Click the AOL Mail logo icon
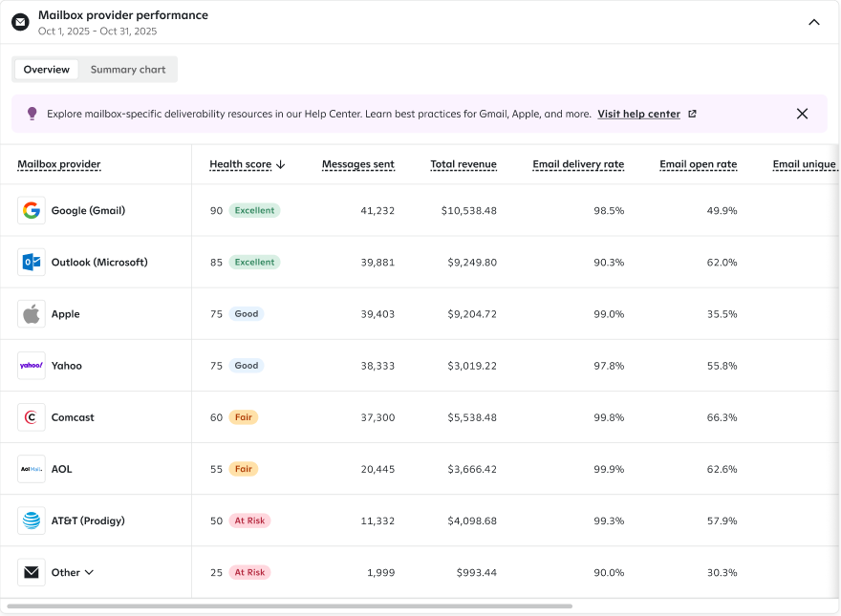This screenshot has width=841, height=616. [32, 469]
